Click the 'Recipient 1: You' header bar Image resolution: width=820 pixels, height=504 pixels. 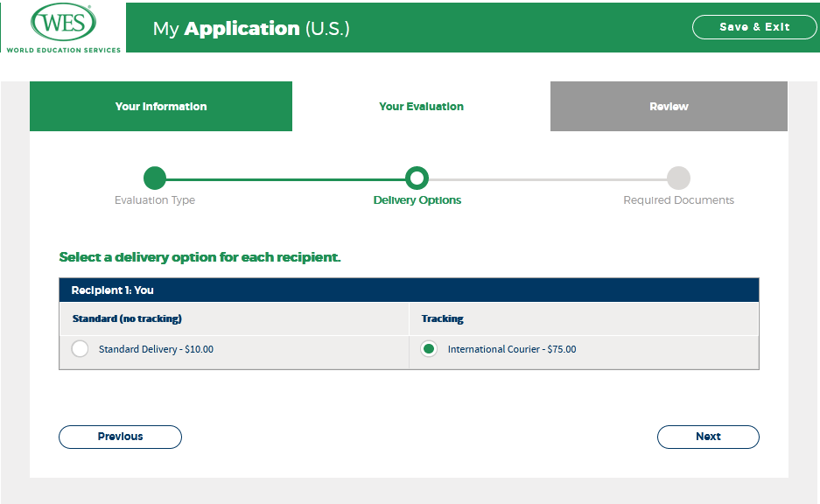(x=409, y=290)
